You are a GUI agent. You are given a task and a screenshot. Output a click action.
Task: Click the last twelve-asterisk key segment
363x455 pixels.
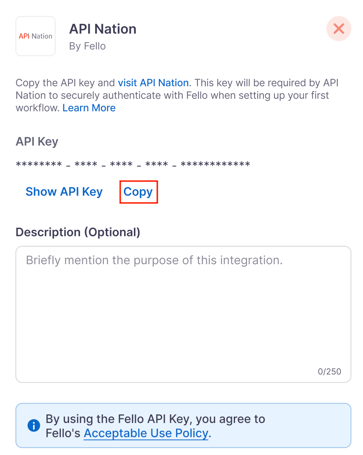pos(215,164)
